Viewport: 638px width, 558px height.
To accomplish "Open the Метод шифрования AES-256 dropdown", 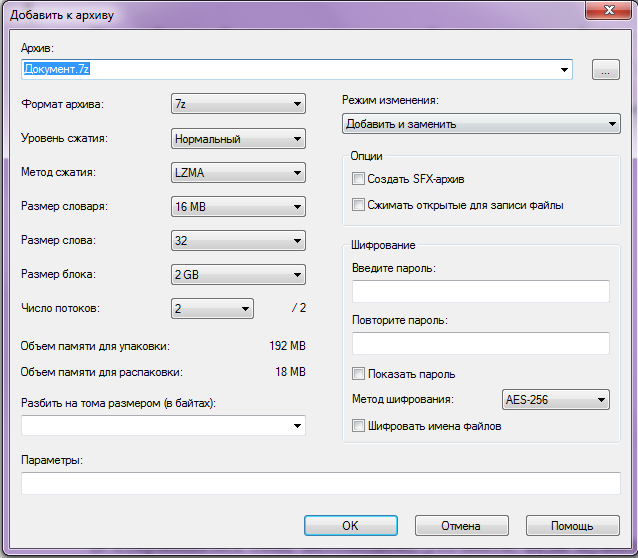I will pyautogui.click(x=555, y=400).
